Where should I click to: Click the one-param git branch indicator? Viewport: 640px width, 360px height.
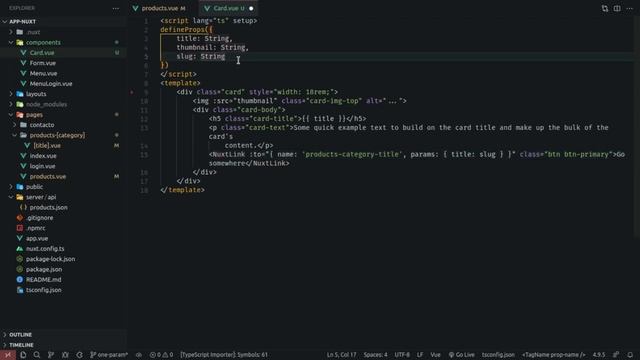tap(109, 355)
